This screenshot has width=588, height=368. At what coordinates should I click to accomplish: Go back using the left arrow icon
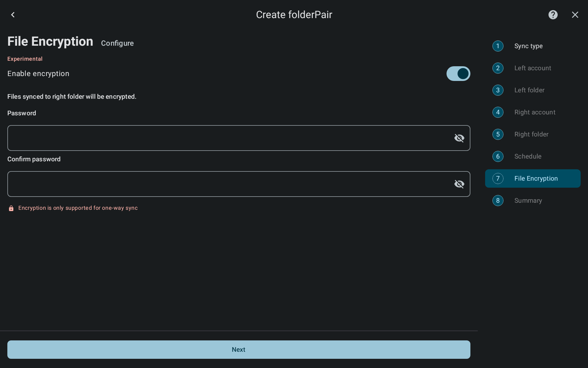pos(13,15)
